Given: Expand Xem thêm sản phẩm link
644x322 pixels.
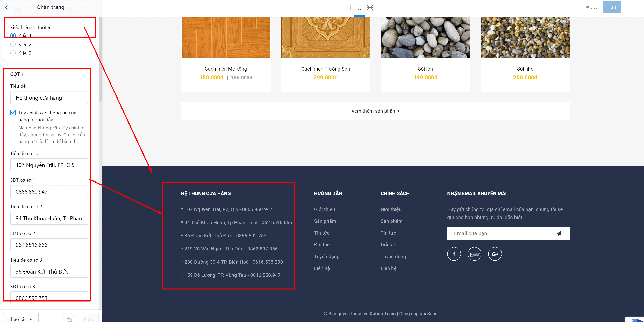Looking at the screenshot, I should [375, 111].
